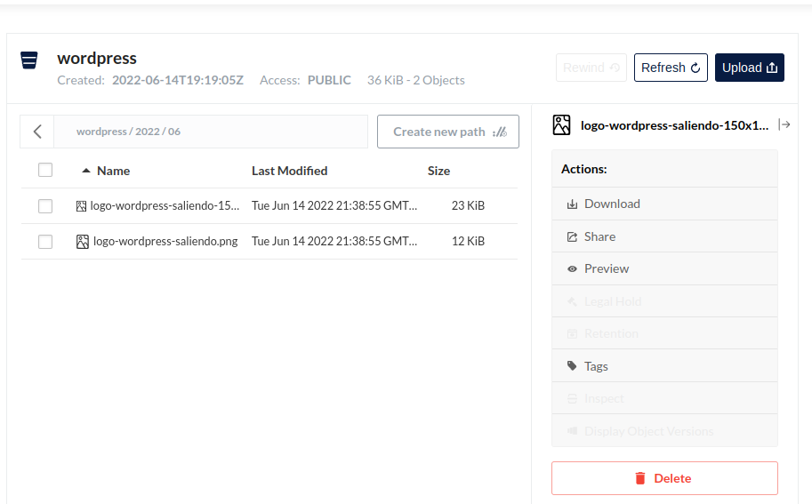The width and height of the screenshot is (812, 504).
Task: Check the box for logo-wordpress-saliendo-15... row
Action: tap(45, 206)
